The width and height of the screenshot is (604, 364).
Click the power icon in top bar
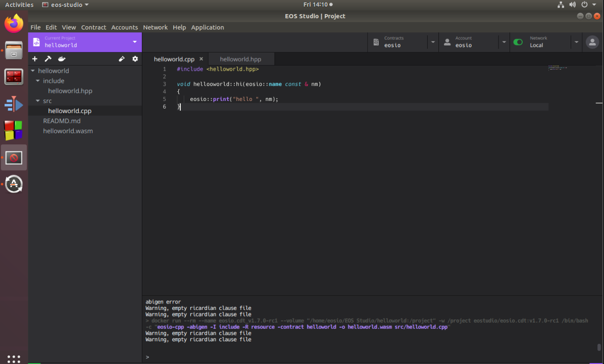click(584, 5)
